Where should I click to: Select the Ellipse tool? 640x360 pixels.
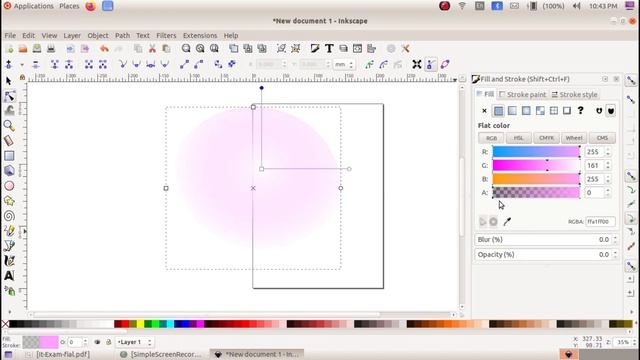[x=9, y=186]
